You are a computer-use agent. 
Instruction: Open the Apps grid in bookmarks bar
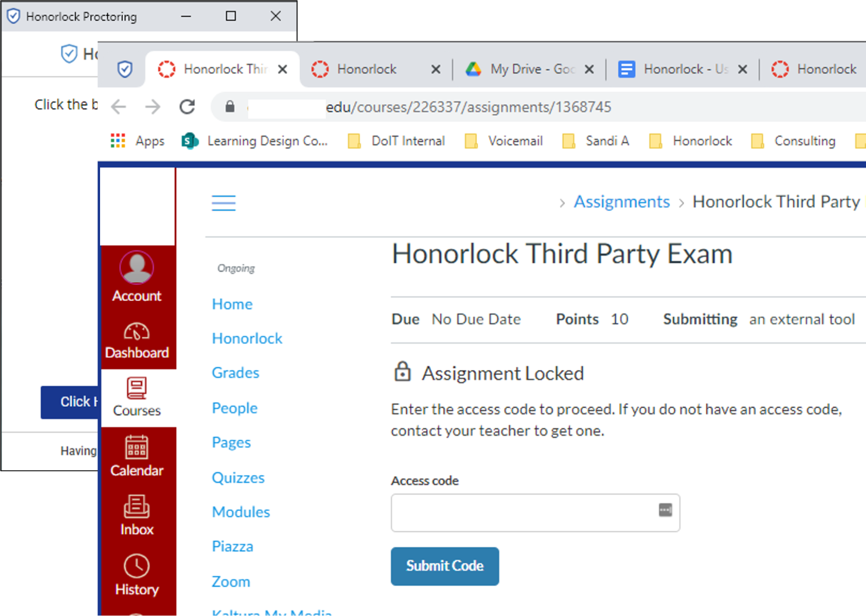[x=137, y=141]
